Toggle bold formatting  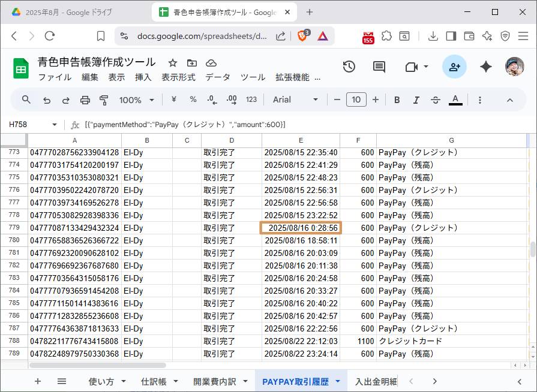(397, 100)
